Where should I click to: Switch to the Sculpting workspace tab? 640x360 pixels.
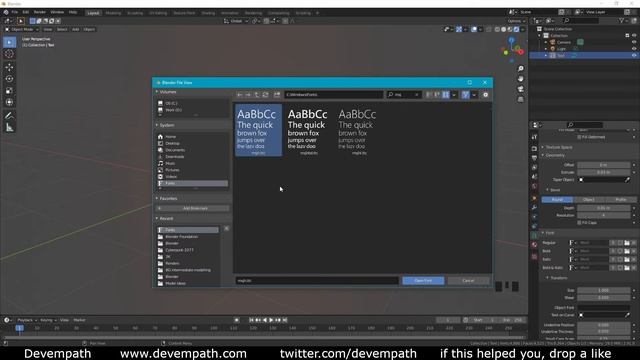pyautogui.click(x=135, y=13)
